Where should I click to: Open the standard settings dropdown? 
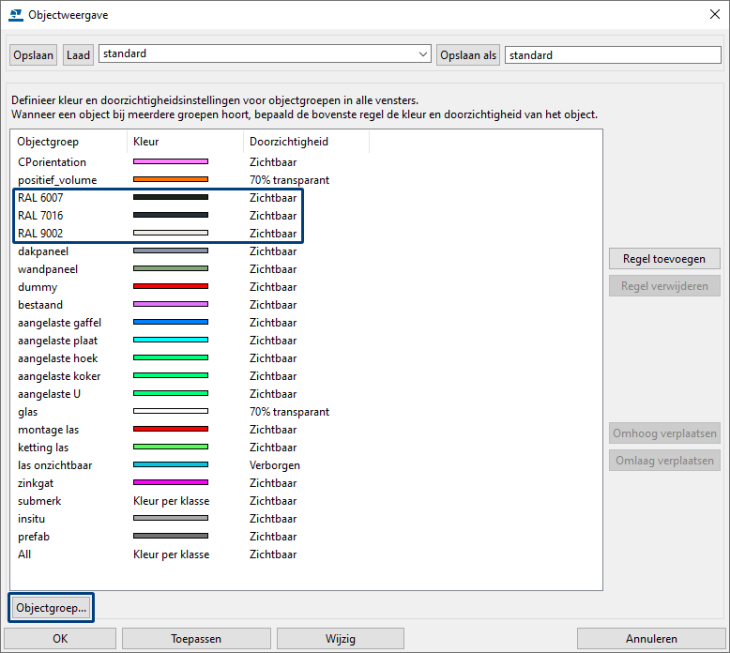[x=421, y=55]
